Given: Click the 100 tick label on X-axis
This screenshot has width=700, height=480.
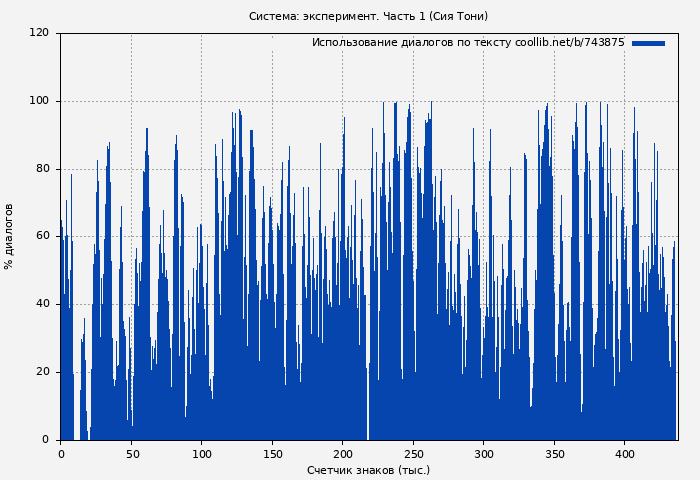Looking at the screenshot, I should coord(201,453).
